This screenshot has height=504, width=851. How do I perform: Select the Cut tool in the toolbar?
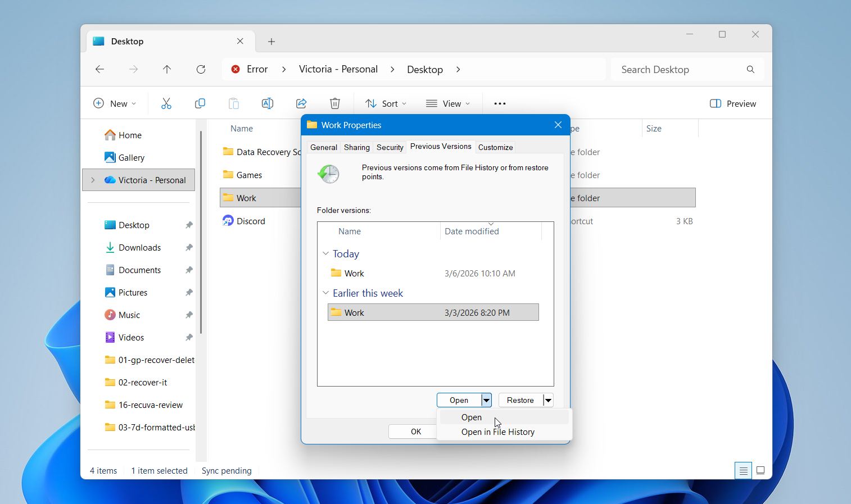[x=166, y=103]
